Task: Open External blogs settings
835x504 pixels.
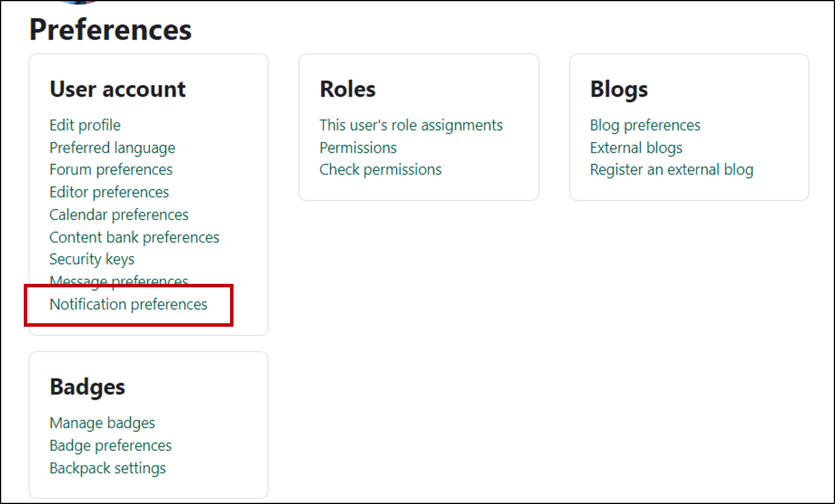Action: [636, 147]
